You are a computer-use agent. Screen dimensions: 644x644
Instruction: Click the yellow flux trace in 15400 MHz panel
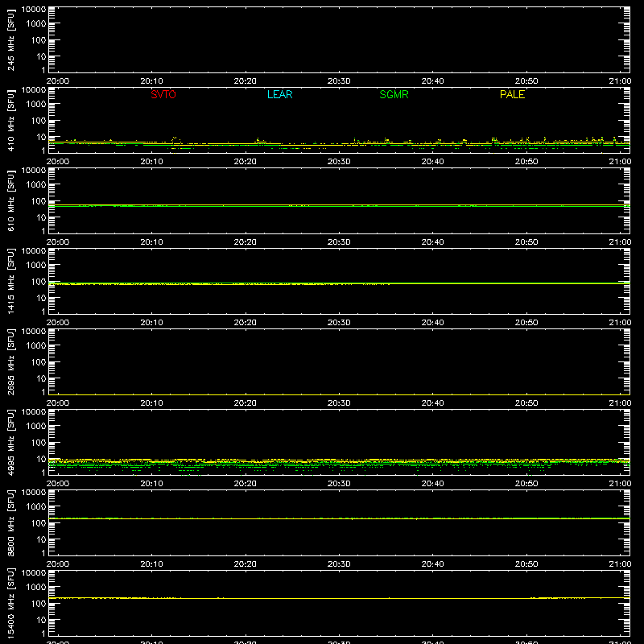point(339,598)
